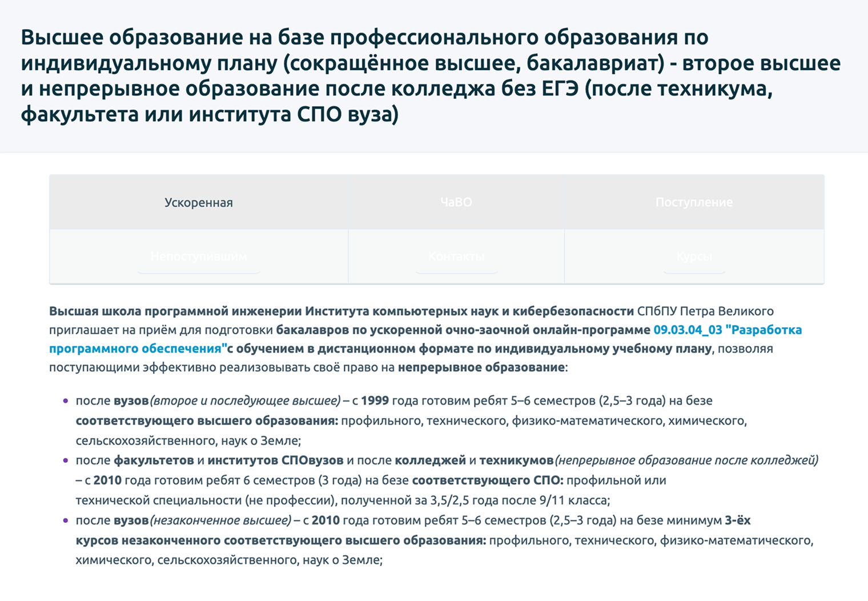This screenshot has height=601, width=868.
Task: Click the bold text "Высшая школа программной инженерии"
Action: [175, 311]
